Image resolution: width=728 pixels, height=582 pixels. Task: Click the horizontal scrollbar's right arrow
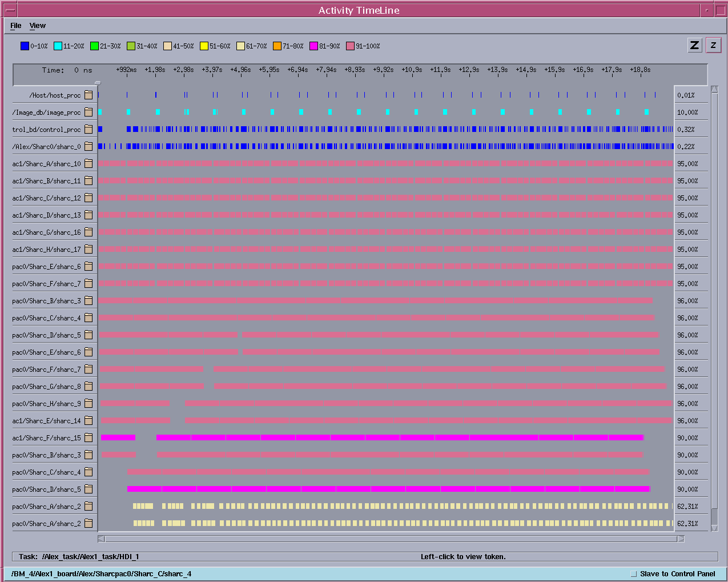pos(681,539)
